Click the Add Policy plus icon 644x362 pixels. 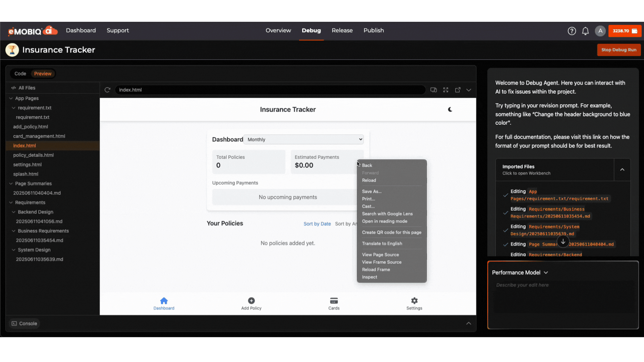[x=251, y=301]
